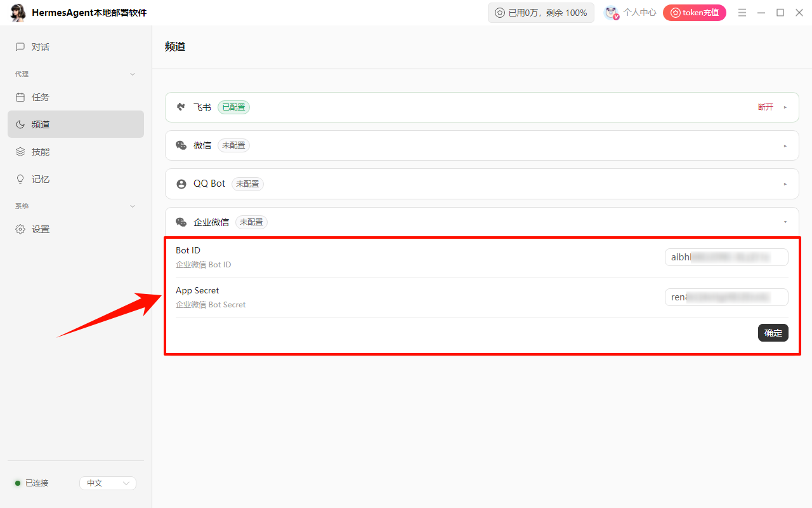Click the HermesAgent avatar logo
Screen dimensions: 812x508
coord(18,13)
